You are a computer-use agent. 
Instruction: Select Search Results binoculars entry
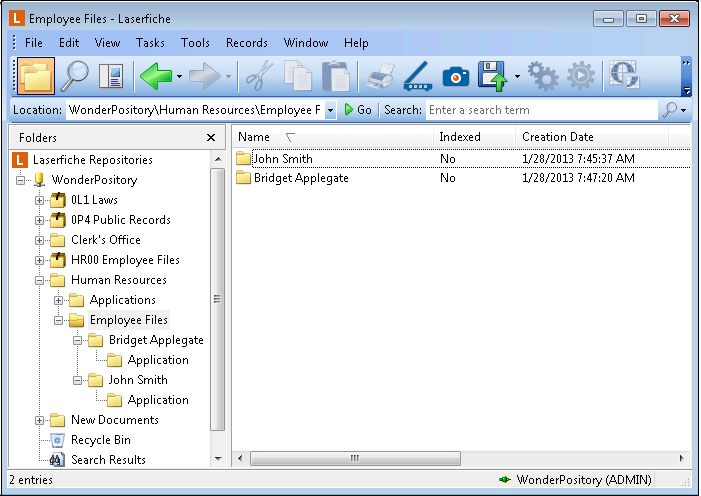(108, 460)
